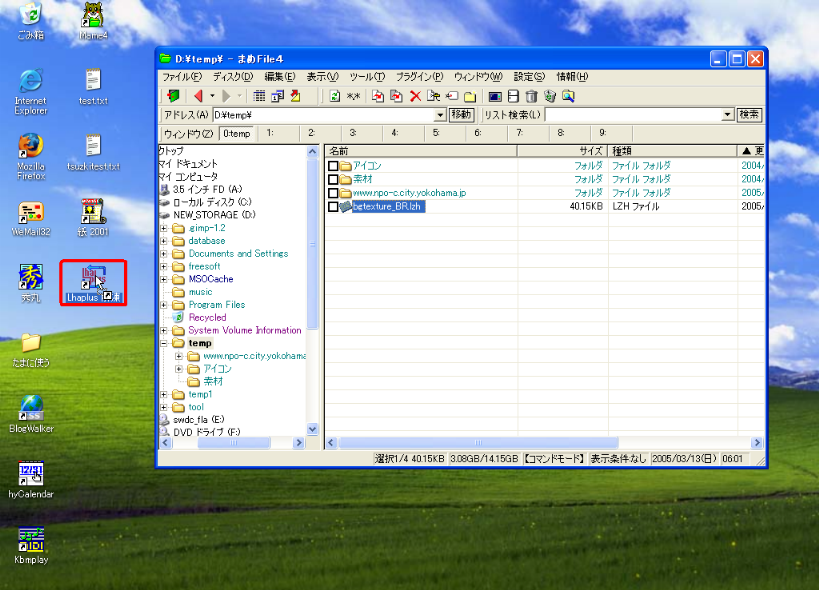Tick the checkbox beside 素材 folder
This screenshot has height=590, width=819.
[x=333, y=179]
